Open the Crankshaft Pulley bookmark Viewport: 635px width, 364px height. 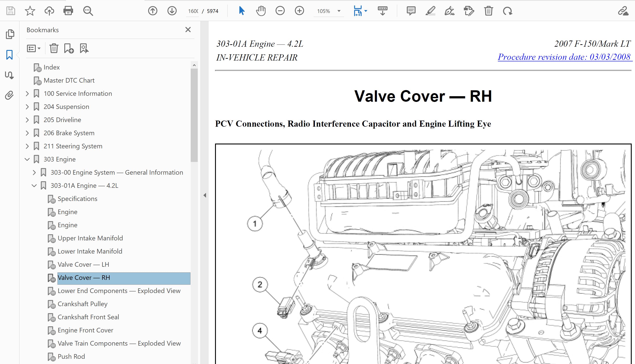(82, 304)
